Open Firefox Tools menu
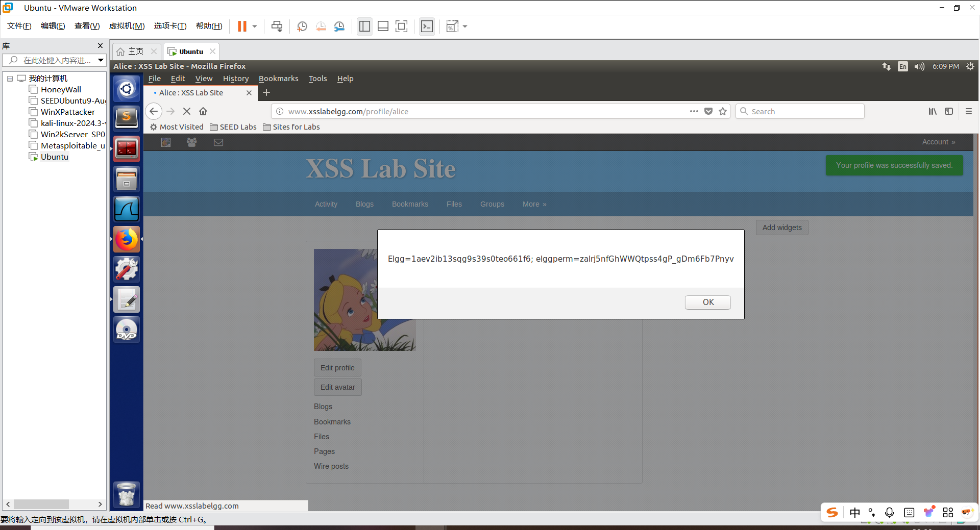The height and width of the screenshot is (530, 980). pyautogui.click(x=317, y=79)
